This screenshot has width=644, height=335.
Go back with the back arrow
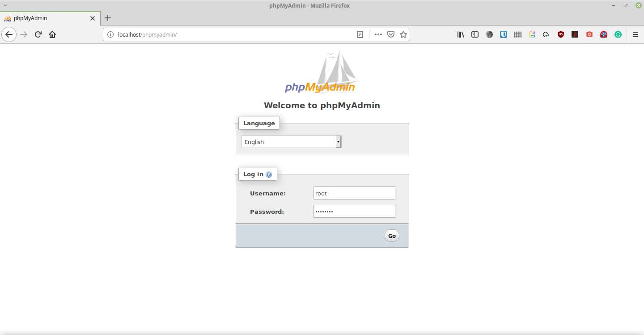(x=9, y=34)
